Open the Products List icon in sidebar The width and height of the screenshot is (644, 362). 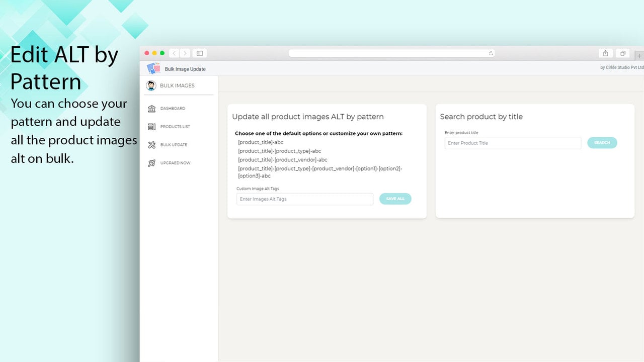point(151,127)
